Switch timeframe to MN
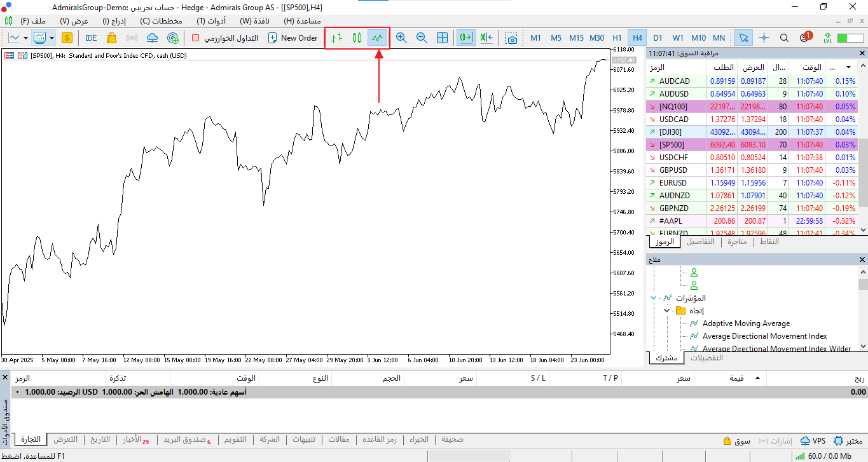Viewport: 868px width, 462px height. click(x=719, y=38)
